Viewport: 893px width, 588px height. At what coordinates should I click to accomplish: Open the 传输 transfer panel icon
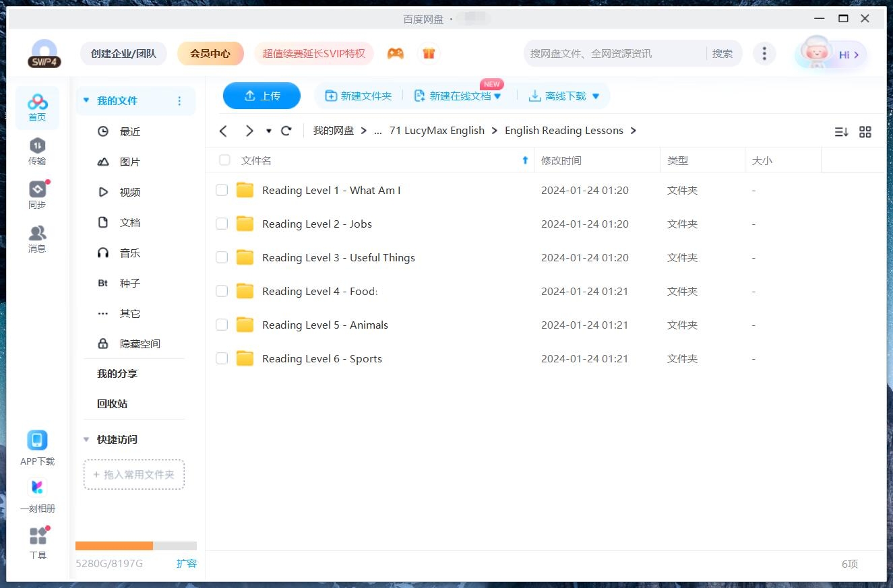click(x=37, y=145)
